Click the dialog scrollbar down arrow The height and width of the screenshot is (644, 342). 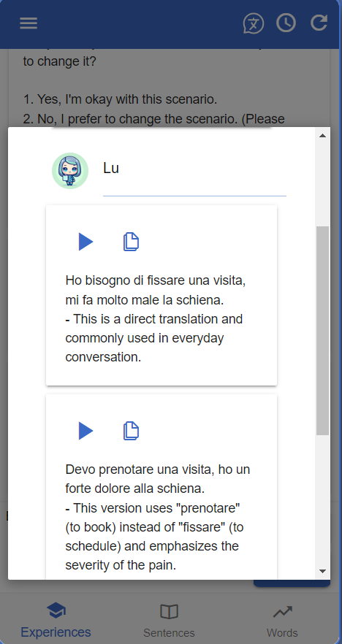point(323,571)
